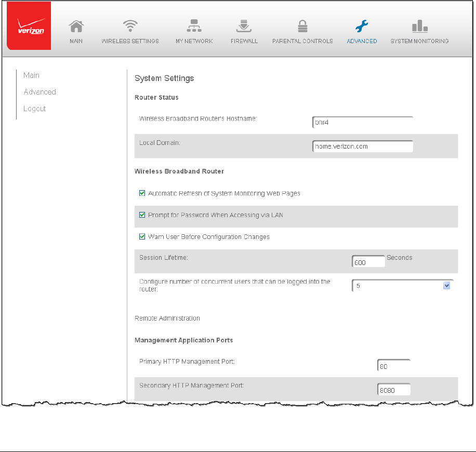Viewport: 476px width, 452px height.
Task: Open the Wireless Settings wifi icon
Action: pyautogui.click(x=130, y=26)
